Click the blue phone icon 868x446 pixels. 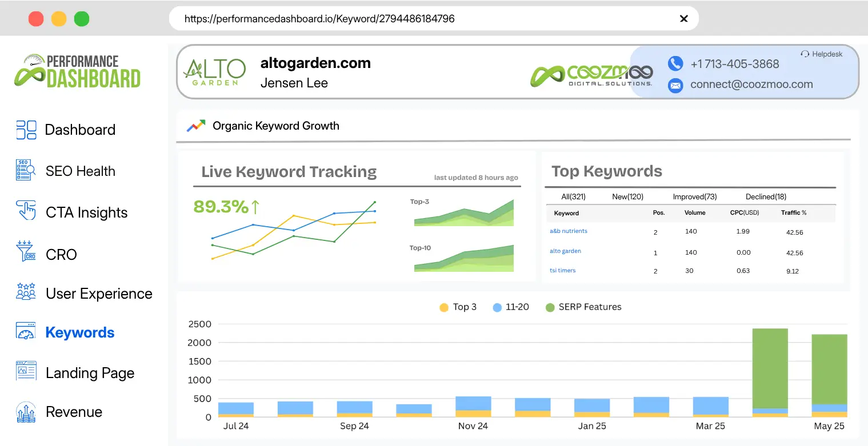point(675,63)
